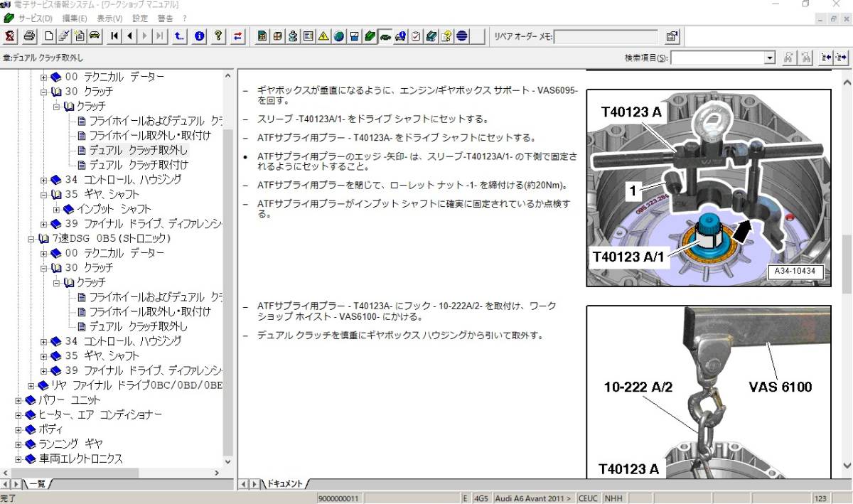This screenshot has height=504, width=853.
Task: Click the Print toolbar icon
Action: pyautogui.click(x=27, y=36)
